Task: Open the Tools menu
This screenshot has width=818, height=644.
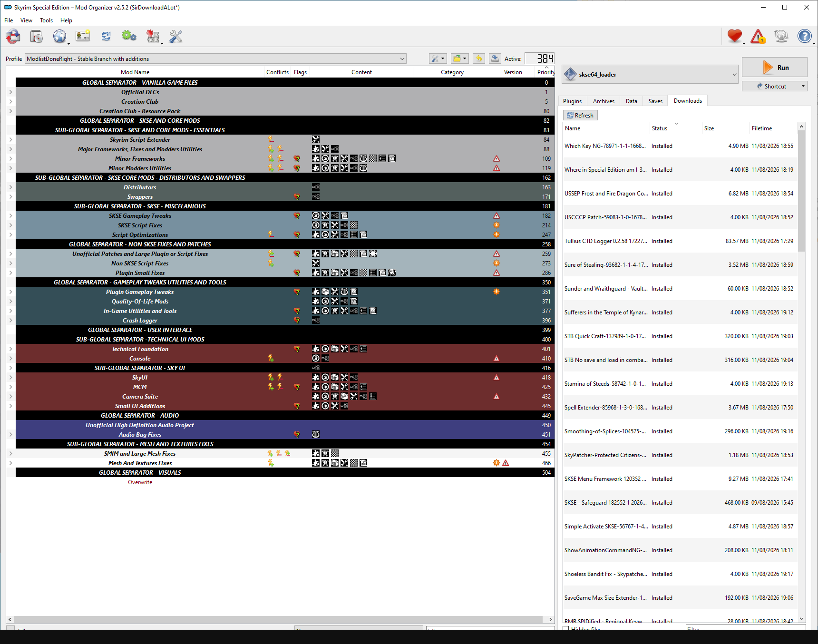Action: [x=46, y=20]
